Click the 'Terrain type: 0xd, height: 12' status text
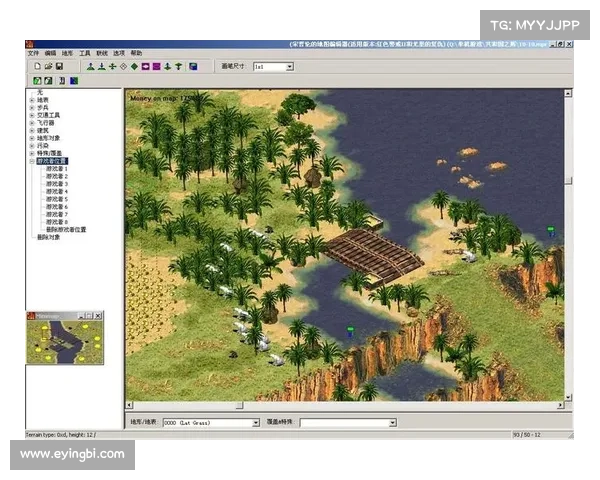This screenshot has width=600, height=480. click(60, 435)
